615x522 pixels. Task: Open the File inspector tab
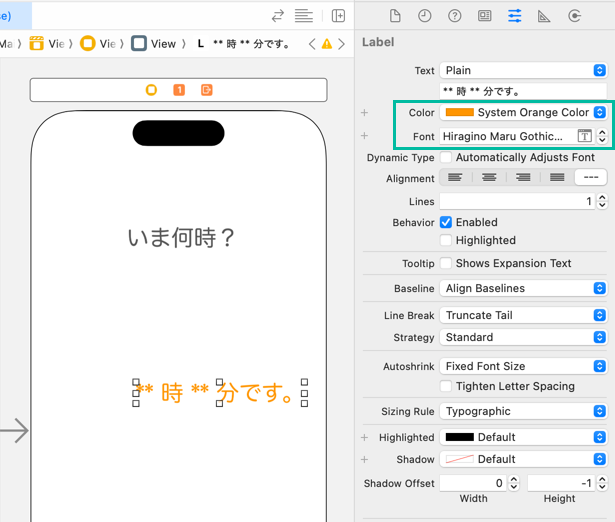click(x=395, y=16)
